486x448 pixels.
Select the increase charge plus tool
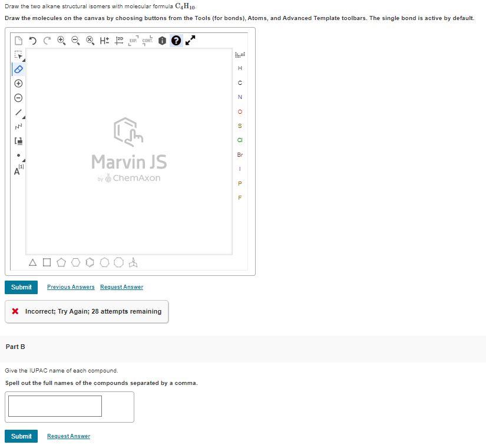[19, 84]
